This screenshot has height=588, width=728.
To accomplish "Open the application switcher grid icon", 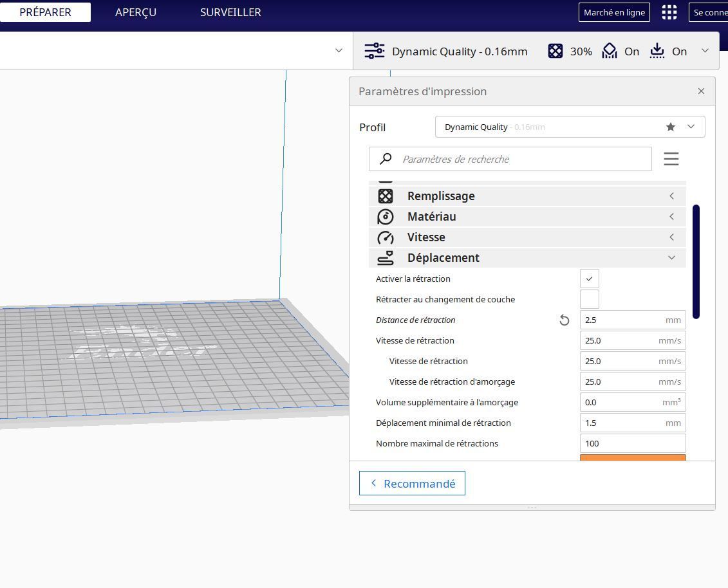I will coord(669,12).
